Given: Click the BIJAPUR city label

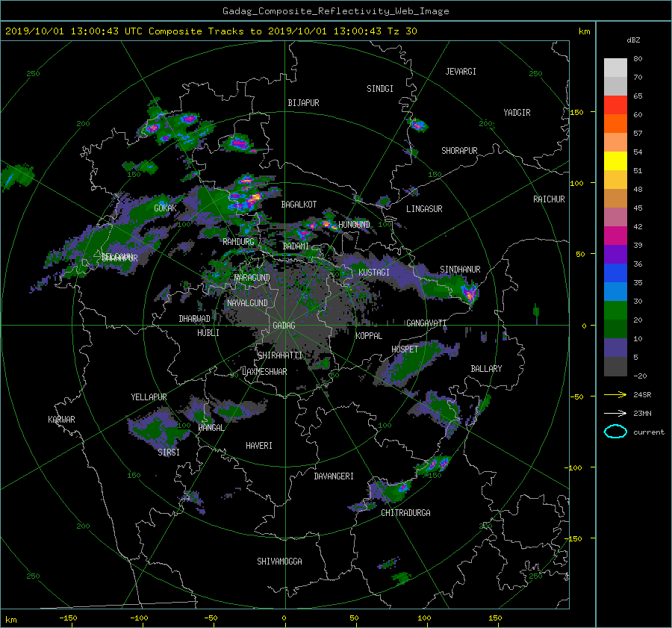Looking at the screenshot, I should [303, 103].
